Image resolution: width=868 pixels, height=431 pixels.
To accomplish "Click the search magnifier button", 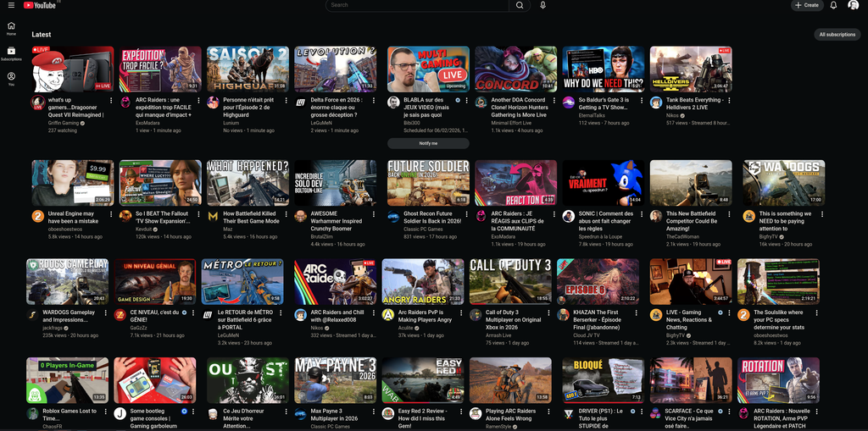I will (x=520, y=5).
